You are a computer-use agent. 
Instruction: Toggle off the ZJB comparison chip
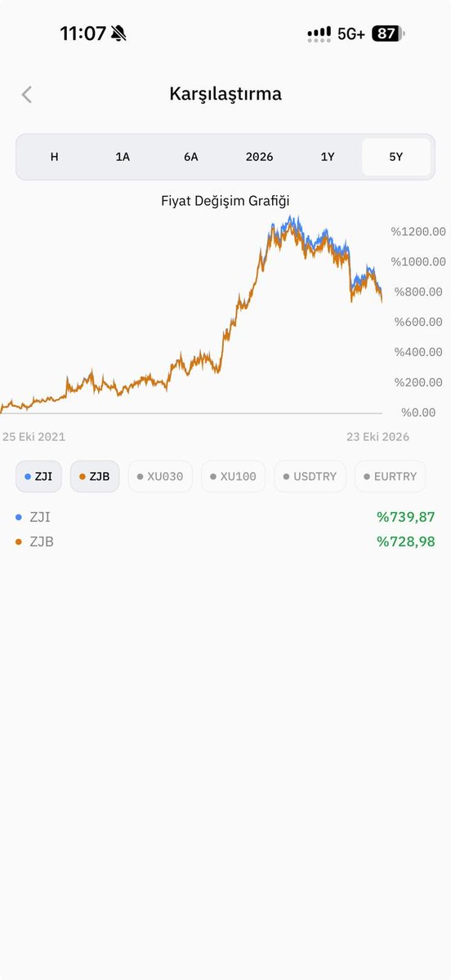click(95, 476)
